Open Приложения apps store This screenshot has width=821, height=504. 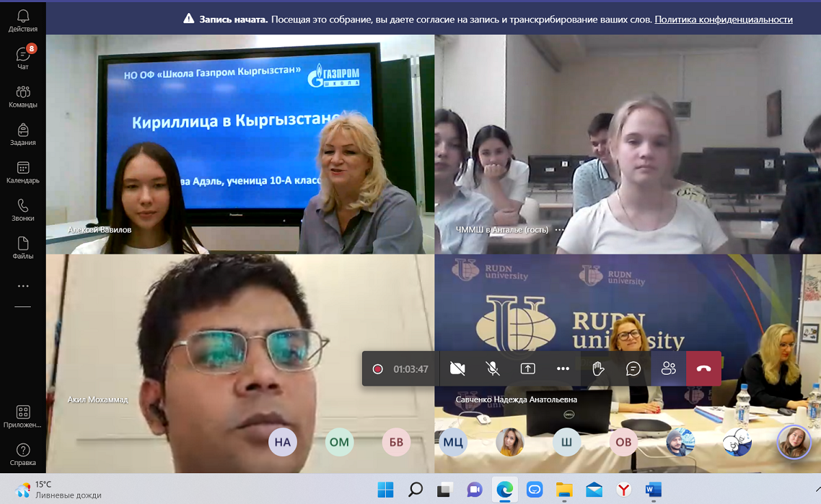(23, 416)
